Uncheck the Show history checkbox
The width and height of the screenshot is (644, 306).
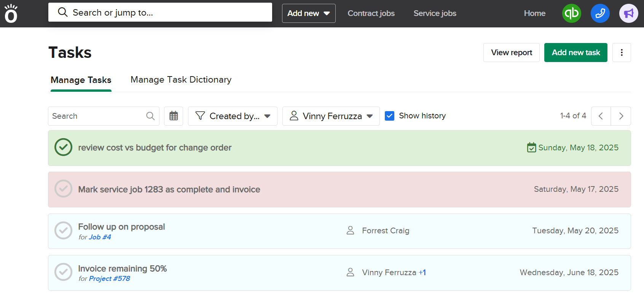click(x=389, y=116)
